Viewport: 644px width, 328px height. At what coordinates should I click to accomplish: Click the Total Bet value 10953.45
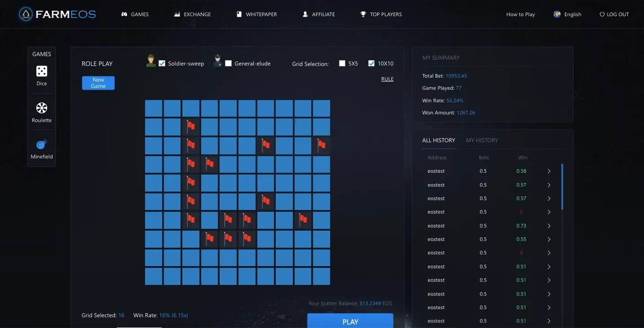[x=456, y=76]
